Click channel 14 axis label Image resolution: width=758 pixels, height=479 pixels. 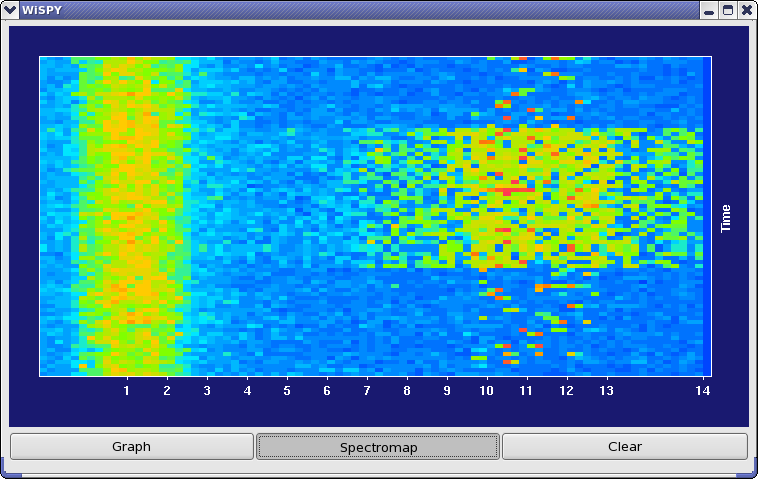click(703, 391)
